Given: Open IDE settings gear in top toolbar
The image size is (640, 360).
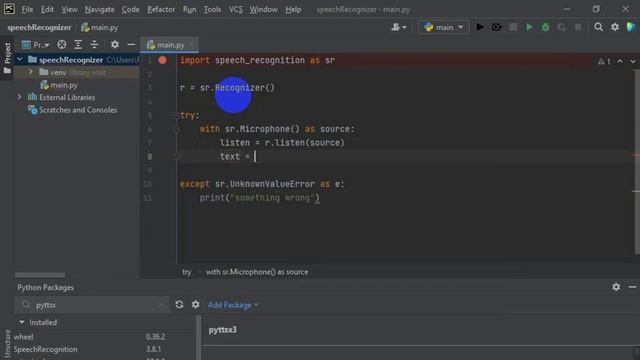Looking at the screenshot, I should [x=615, y=27].
